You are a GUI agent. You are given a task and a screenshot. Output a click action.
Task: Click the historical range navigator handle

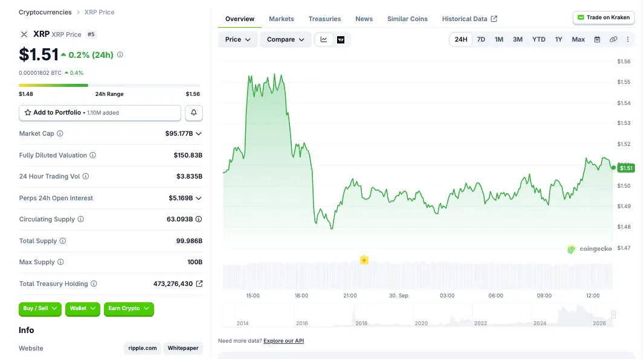[613, 315]
